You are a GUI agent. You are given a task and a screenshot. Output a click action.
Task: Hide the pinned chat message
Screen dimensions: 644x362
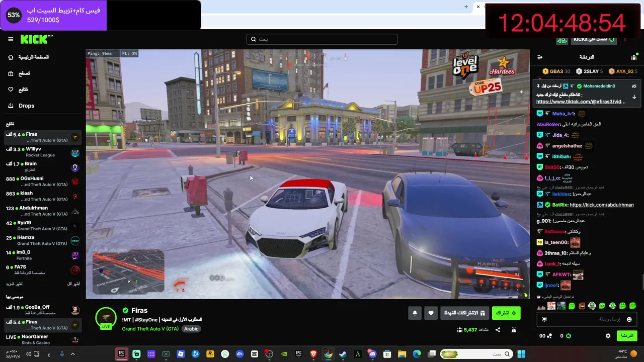coord(634,86)
